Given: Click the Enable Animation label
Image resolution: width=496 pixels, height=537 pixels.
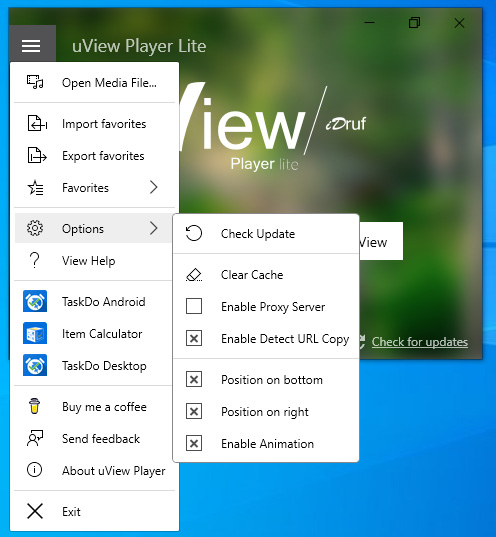Looking at the screenshot, I should 267,444.
